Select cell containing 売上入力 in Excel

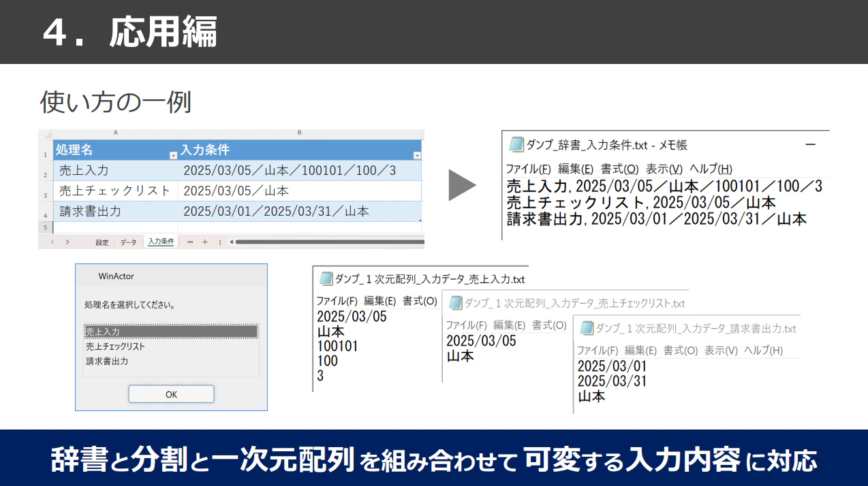[115, 170]
